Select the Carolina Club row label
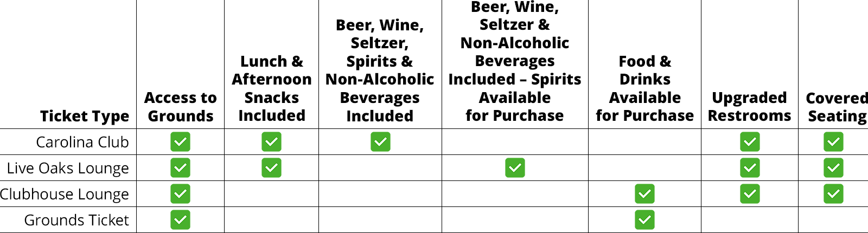 (82, 142)
